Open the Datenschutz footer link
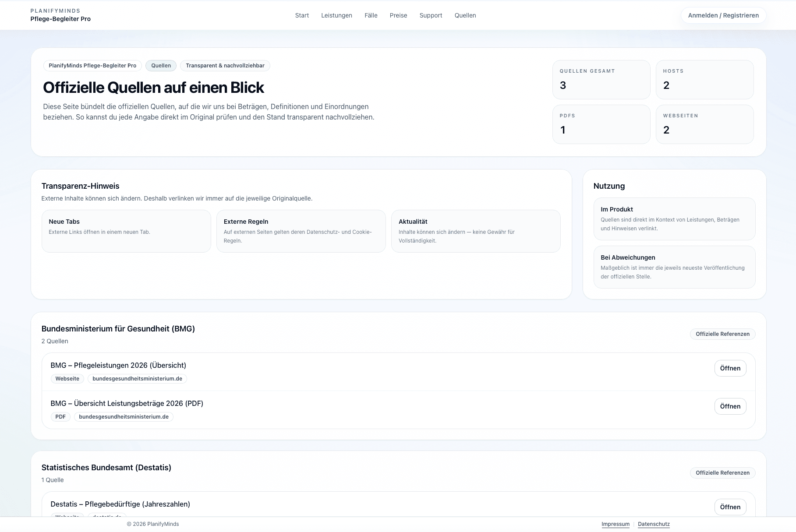 pyautogui.click(x=654, y=524)
